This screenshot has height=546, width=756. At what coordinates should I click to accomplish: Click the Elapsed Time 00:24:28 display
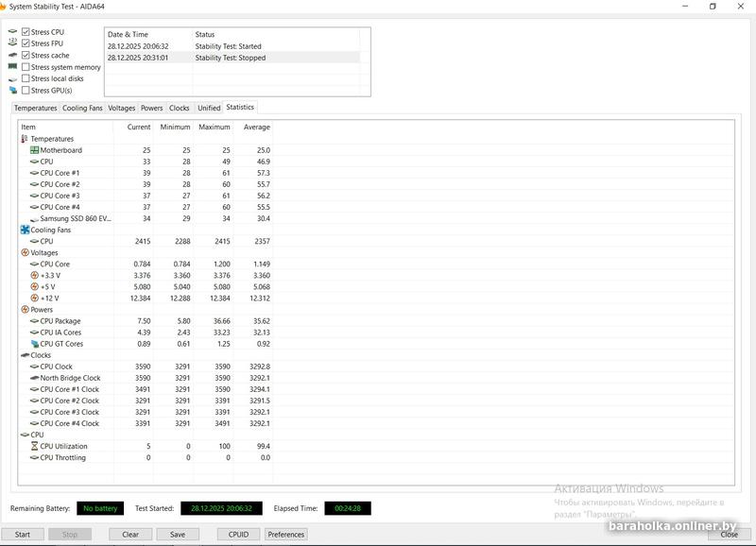(x=348, y=508)
